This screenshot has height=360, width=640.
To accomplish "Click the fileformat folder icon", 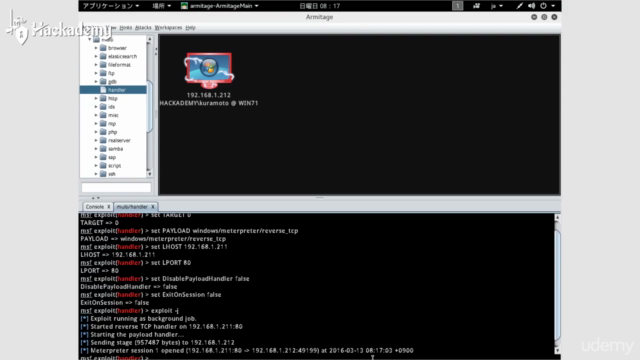I will [x=103, y=64].
